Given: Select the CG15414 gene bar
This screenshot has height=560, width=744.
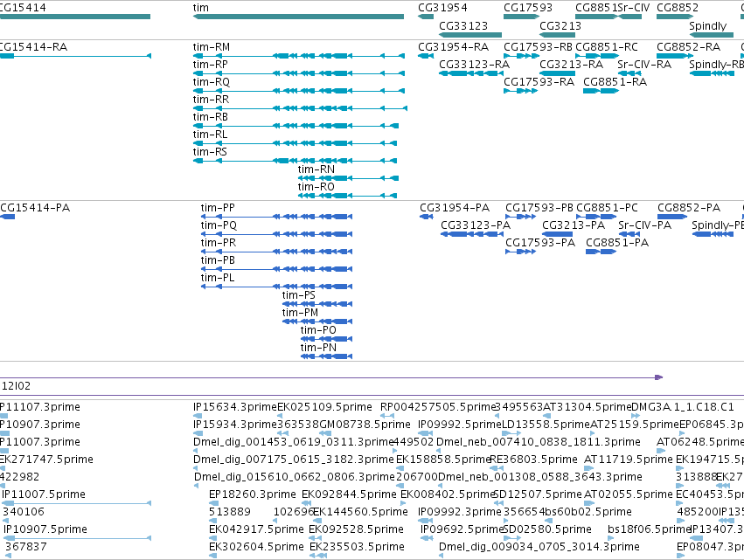Looking at the screenshot, I should (75, 17).
